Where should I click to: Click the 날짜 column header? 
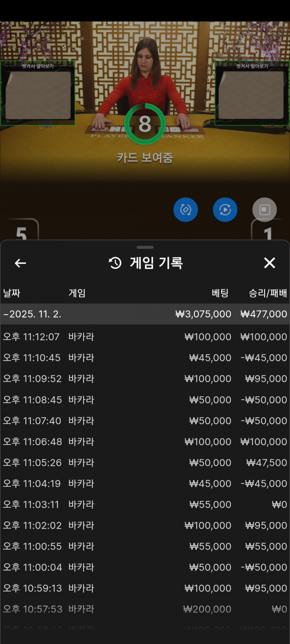tap(12, 293)
